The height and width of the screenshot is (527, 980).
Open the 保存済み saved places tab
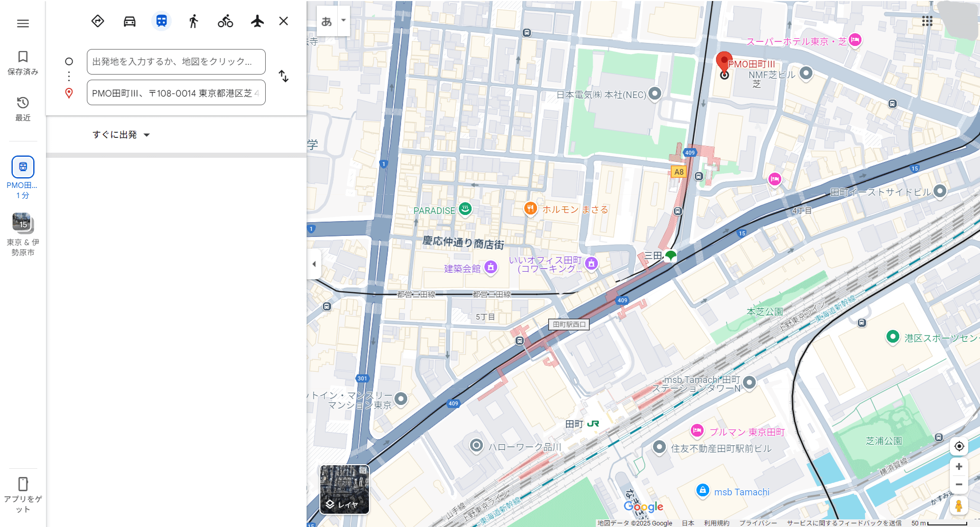23,63
